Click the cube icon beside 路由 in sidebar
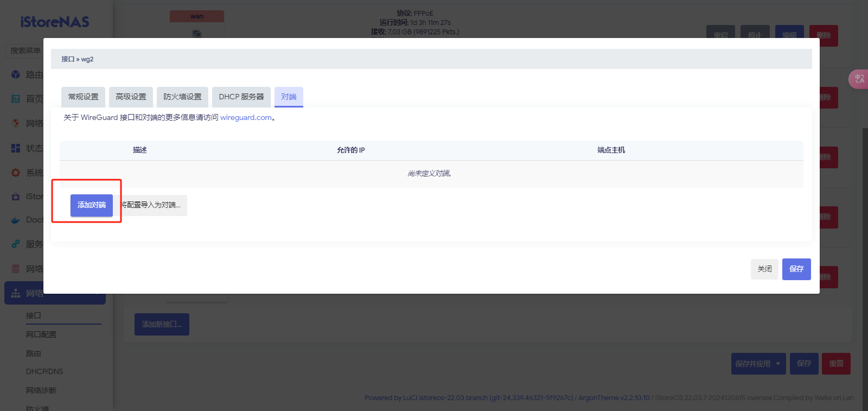Image resolution: width=868 pixels, height=411 pixels. coord(16,74)
